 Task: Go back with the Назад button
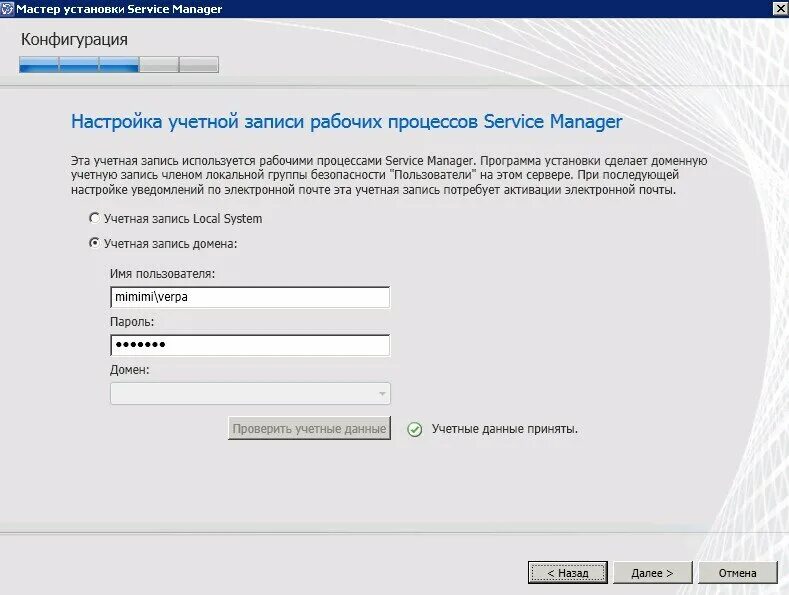click(568, 573)
